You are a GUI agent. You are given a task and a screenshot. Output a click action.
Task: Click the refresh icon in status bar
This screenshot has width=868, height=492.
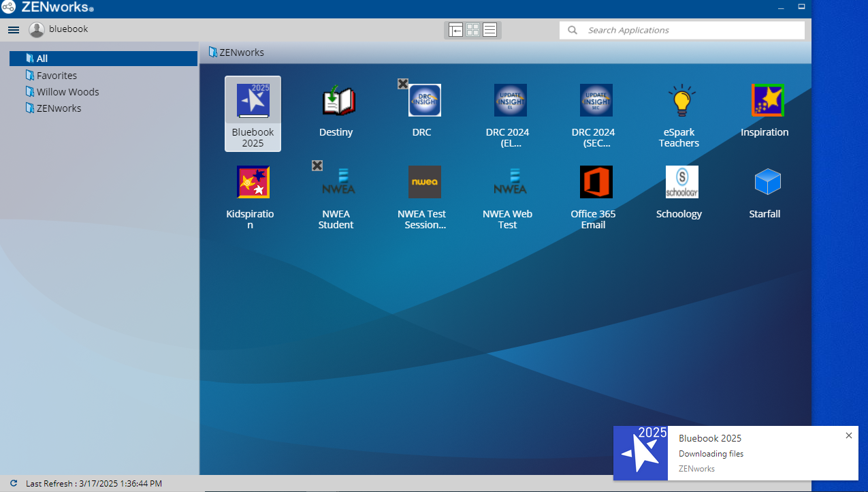pyautogui.click(x=13, y=483)
